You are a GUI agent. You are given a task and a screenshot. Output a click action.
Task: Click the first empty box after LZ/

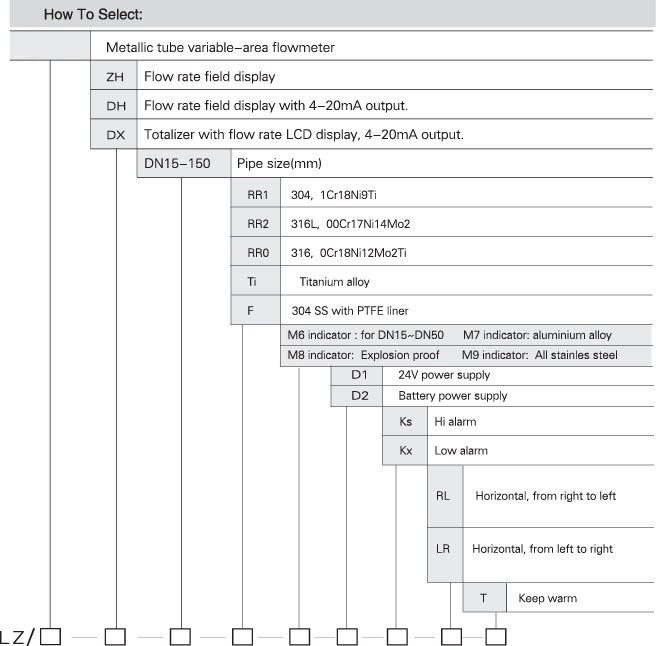point(51,634)
